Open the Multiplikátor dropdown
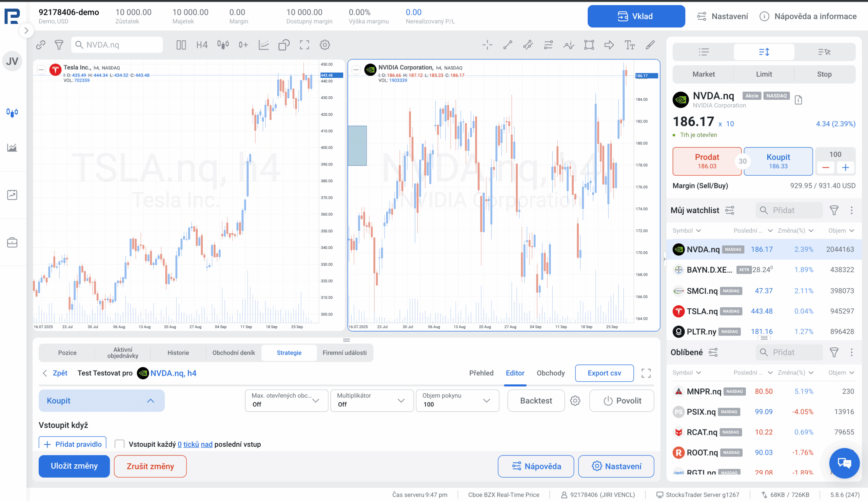Viewport: 868px width, 502px height. click(371, 400)
